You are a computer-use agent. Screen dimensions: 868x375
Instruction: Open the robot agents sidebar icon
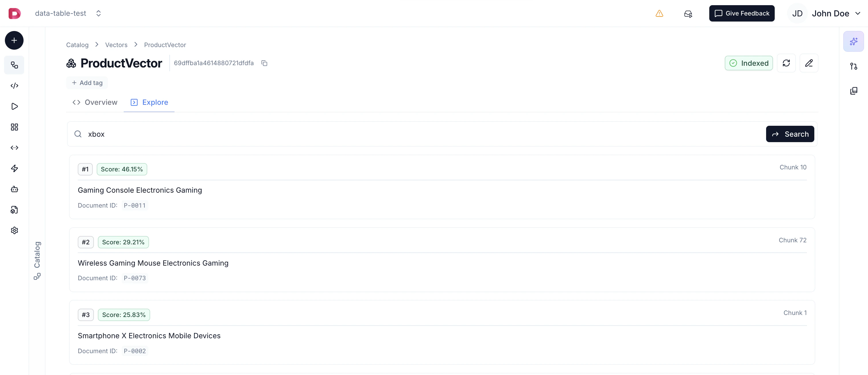tap(14, 189)
